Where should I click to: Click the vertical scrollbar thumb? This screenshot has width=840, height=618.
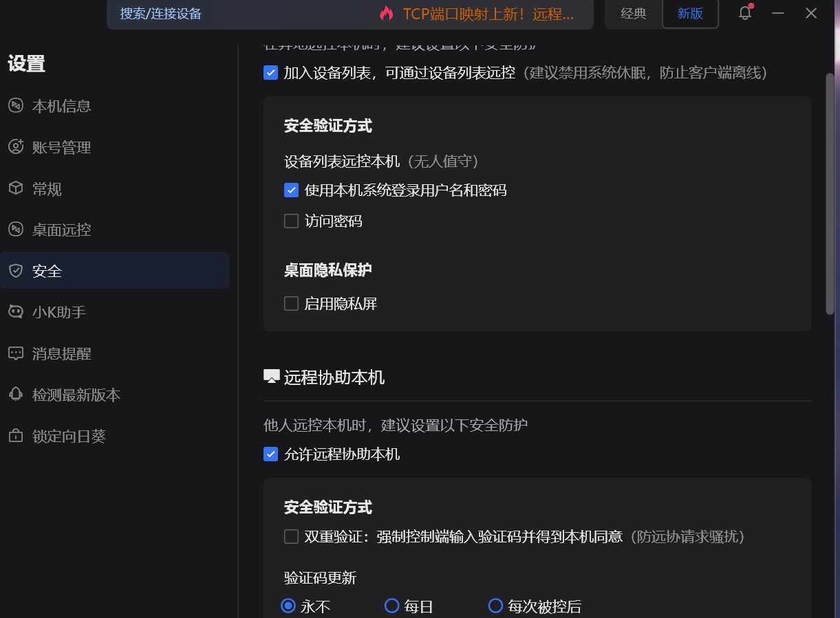click(830, 193)
